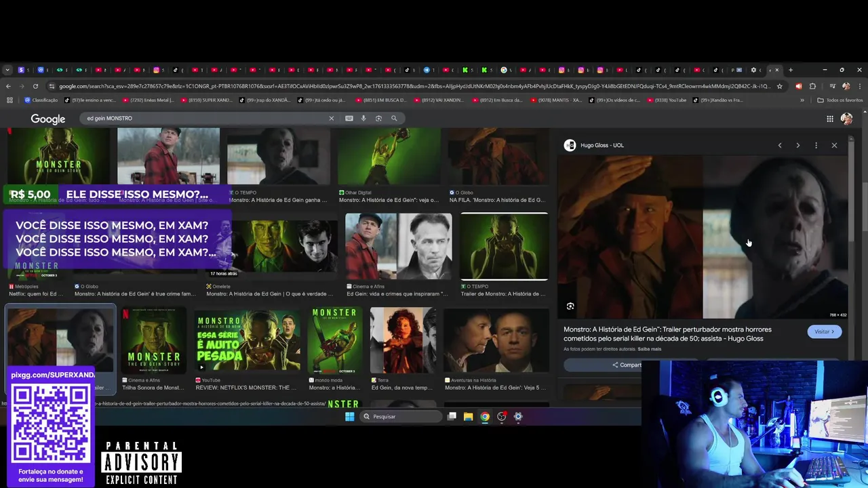Open the YouTube ESSA SÉRIE É MUITO PESADA video
This screenshot has width=868, height=488.
(x=248, y=340)
